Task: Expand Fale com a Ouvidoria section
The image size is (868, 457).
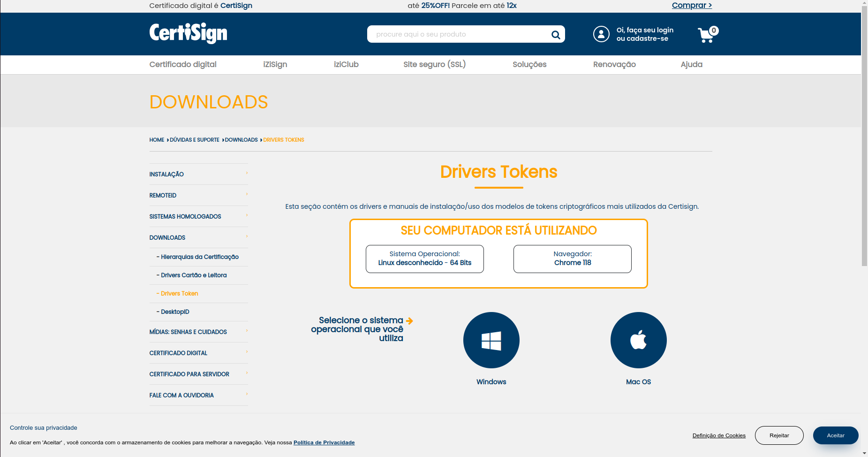Action: (x=198, y=395)
